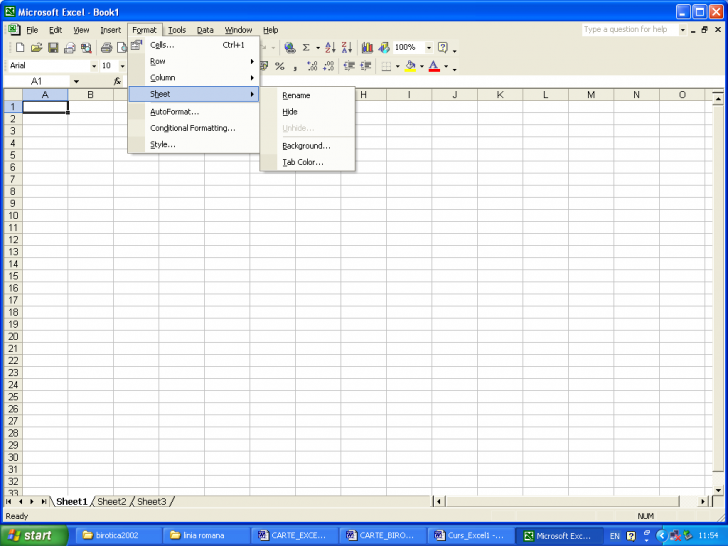Click the Increase Decimal icon
728x546 pixels.
tap(312, 66)
